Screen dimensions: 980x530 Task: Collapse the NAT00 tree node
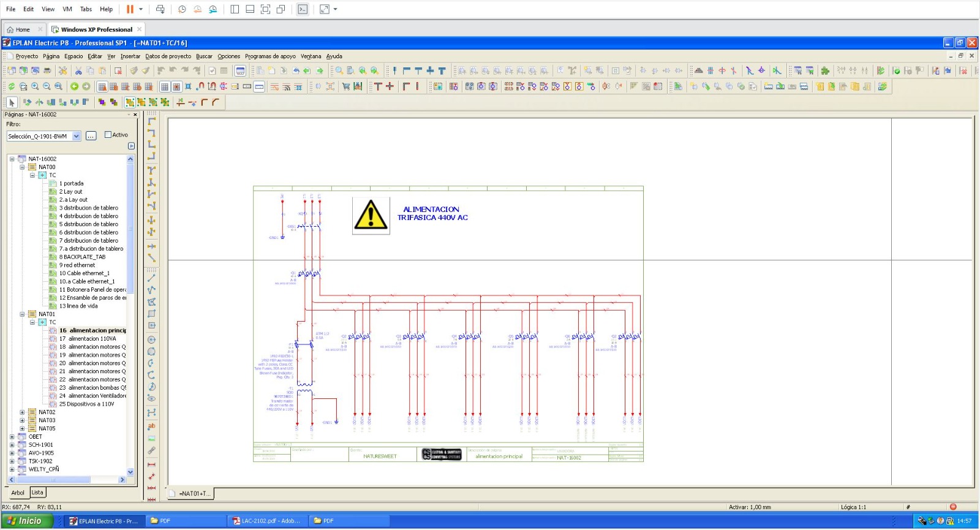click(22, 167)
